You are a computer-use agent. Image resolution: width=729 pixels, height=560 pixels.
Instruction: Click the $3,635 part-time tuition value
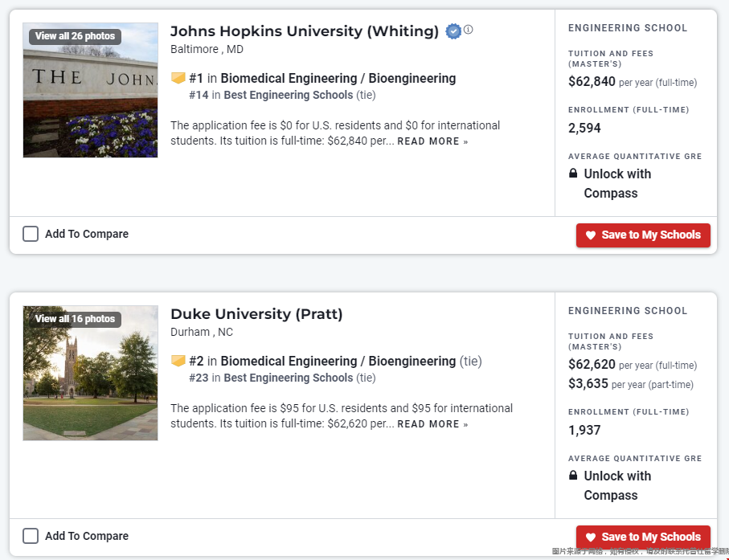(x=588, y=384)
